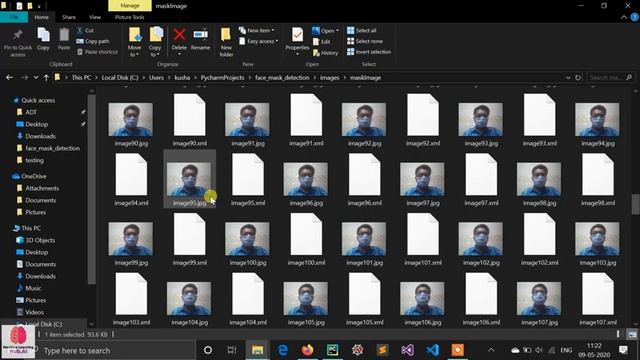Image resolution: width=640 pixels, height=360 pixels.
Task: Open Microsoft Edge from the taskbar
Action: pyautogui.click(x=282, y=350)
